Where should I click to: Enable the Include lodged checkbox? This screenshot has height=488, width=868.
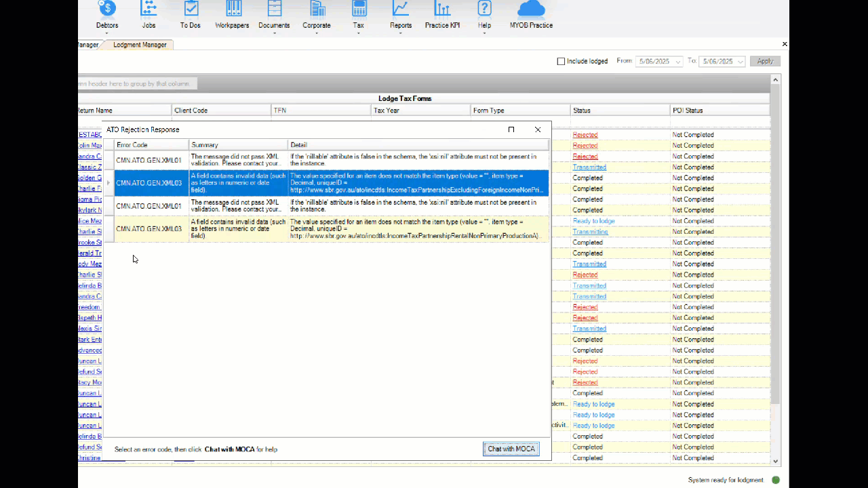561,62
